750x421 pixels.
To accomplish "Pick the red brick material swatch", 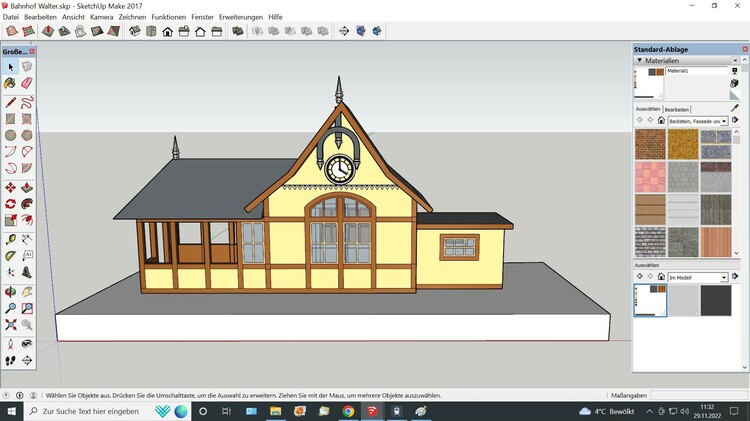I will pyautogui.click(x=650, y=144).
